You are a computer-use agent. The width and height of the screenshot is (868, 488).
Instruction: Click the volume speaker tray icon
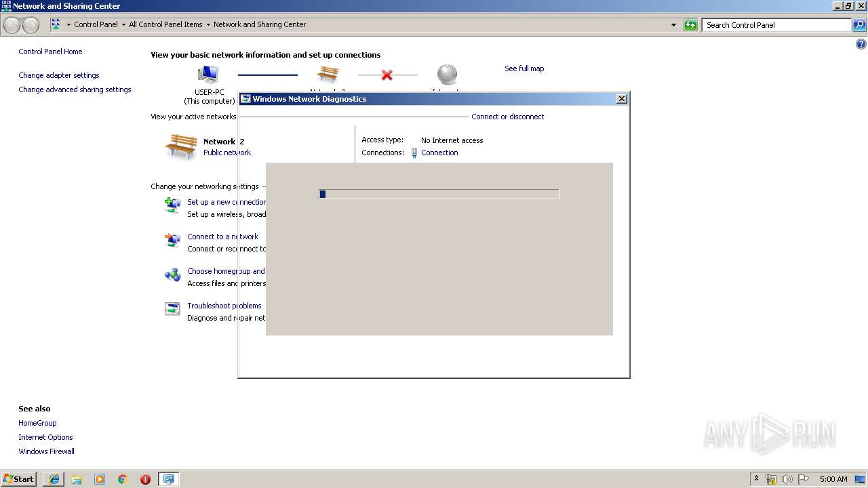[x=787, y=479]
